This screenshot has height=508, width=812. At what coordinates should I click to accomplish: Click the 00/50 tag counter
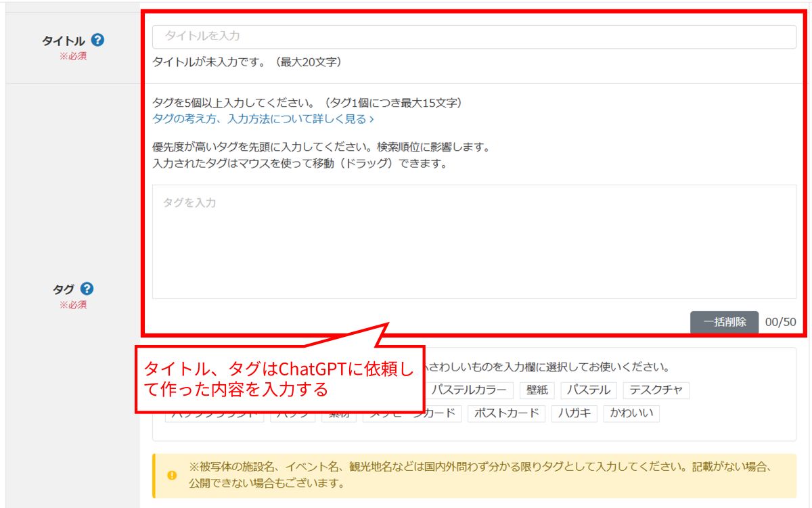coord(780,322)
